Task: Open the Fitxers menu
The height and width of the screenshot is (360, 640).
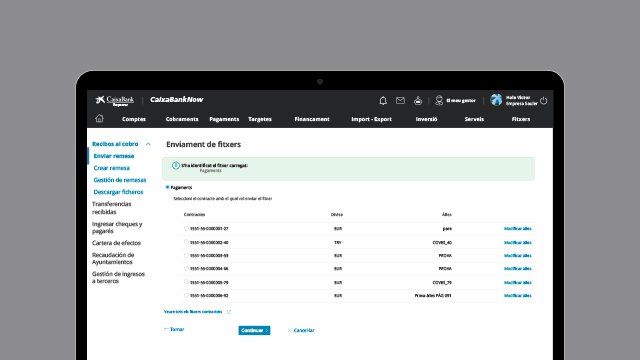Action: (521, 119)
